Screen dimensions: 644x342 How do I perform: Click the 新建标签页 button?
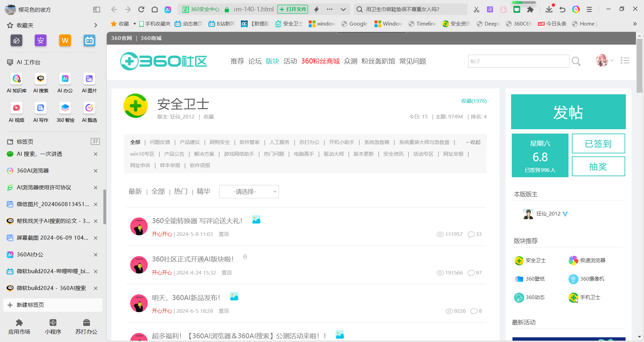(x=53, y=305)
